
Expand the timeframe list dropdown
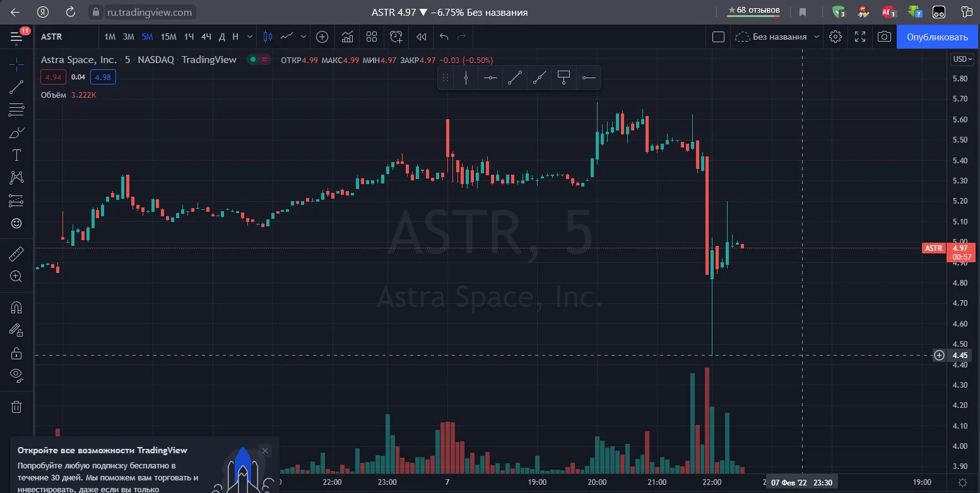[x=250, y=37]
